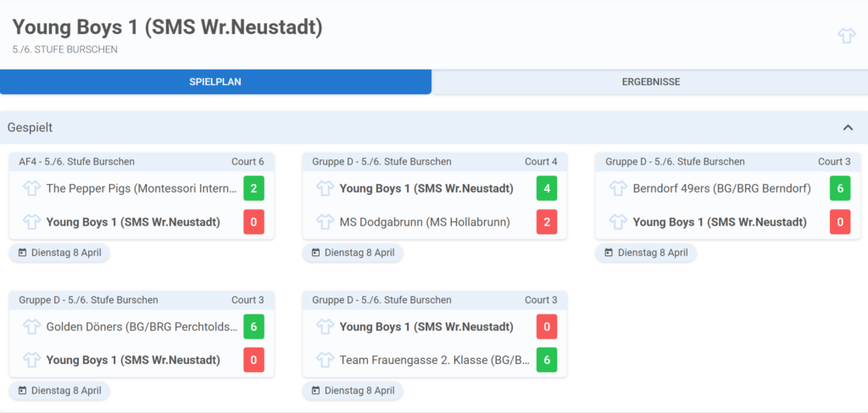Image resolution: width=868 pixels, height=413 pixels.
Task: Click red score 0 in the AF4 match
Action: point(253,221)
